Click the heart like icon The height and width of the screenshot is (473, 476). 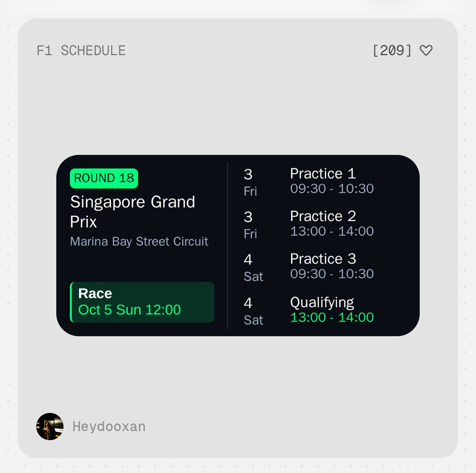click(x=426, y=50)
